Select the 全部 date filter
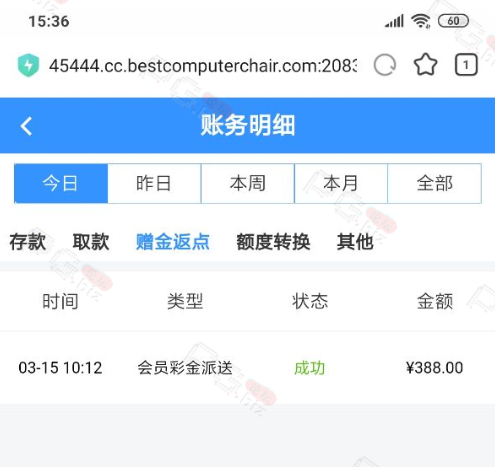Image resolution: width=495 pixels, height=467 pixels. click(435, 183)
